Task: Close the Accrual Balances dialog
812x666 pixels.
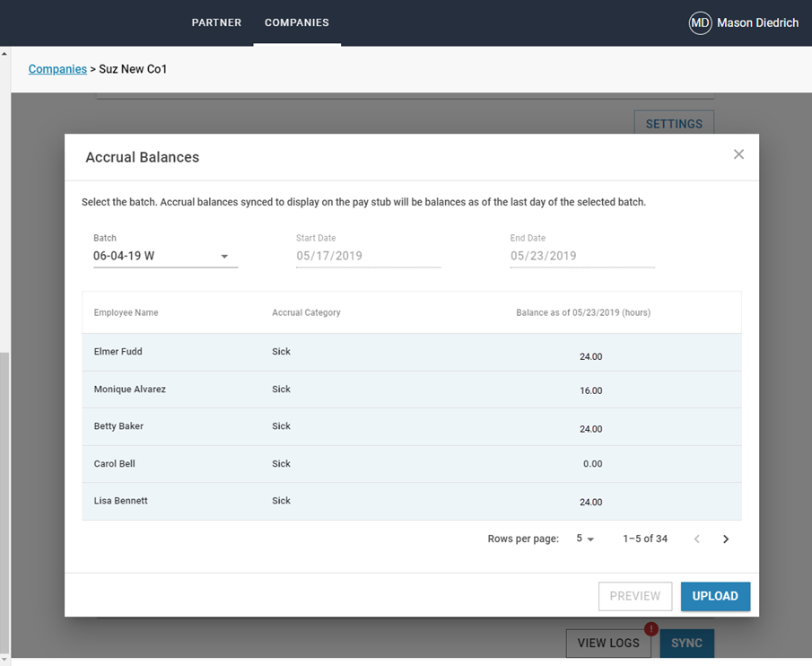Action: tap(738, 153)
